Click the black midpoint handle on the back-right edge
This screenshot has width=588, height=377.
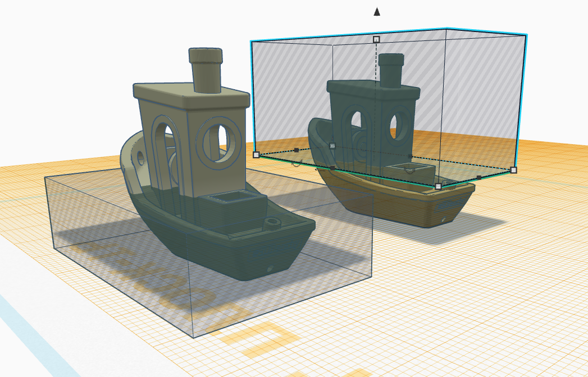410,157
